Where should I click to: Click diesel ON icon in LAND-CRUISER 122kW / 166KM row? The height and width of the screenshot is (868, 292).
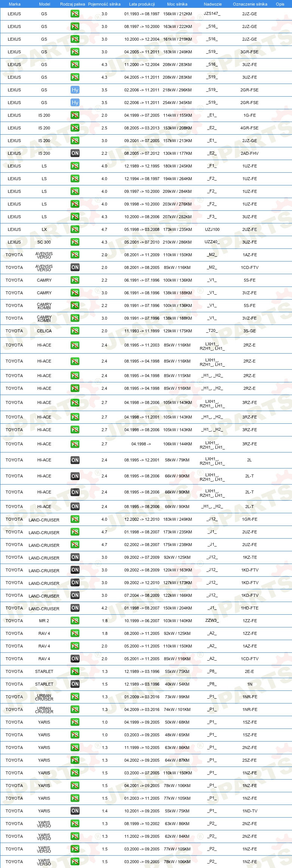pyautogui.click(x=75, y=595)
